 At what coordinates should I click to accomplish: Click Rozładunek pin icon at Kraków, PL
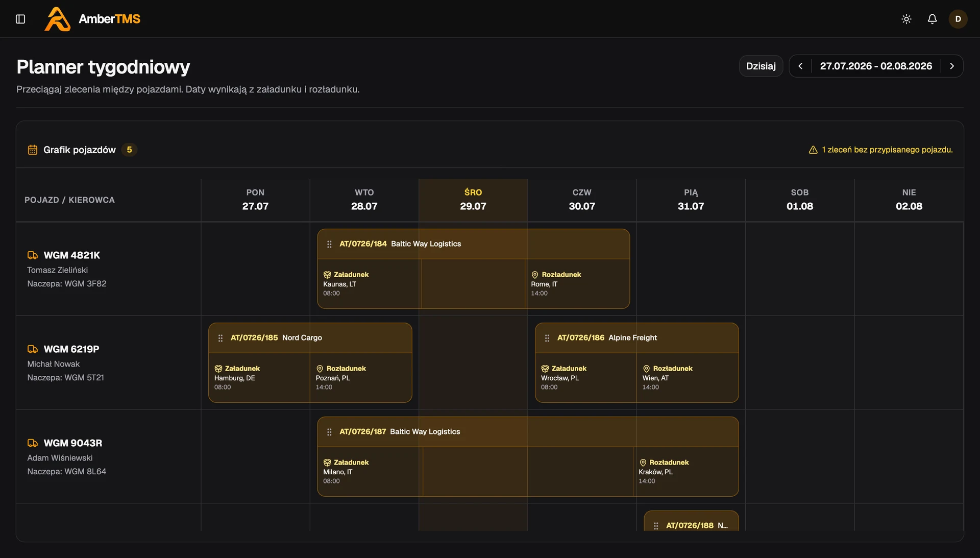pyautogui.click(x=643, y=463)
